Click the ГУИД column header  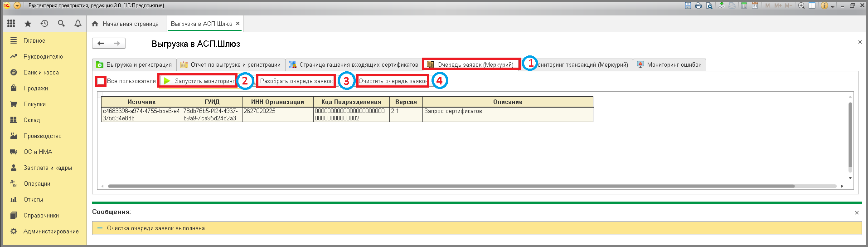pos(212,102)
